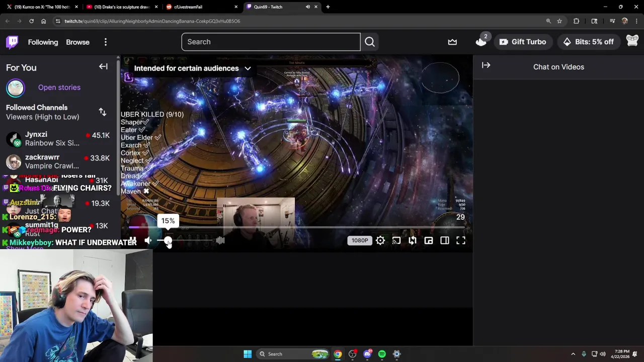Viewport: 644px width, 362px height.
Task: Cast the video to a device
Action: [x=396, y=240]
